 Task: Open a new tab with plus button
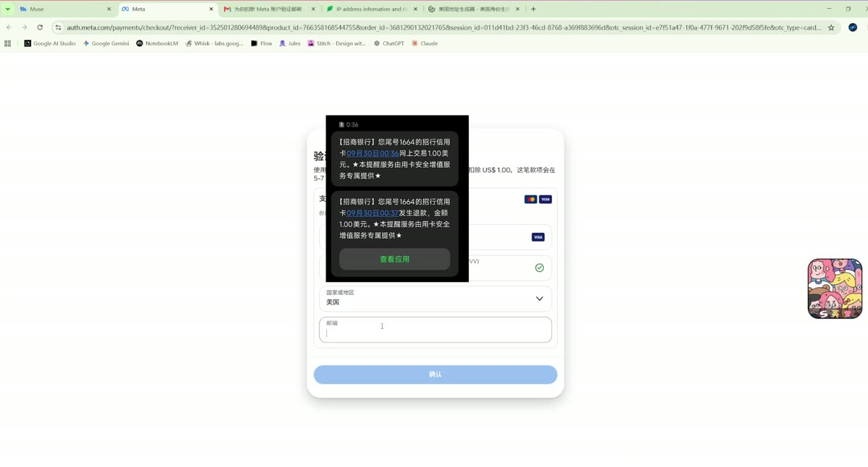534,9
